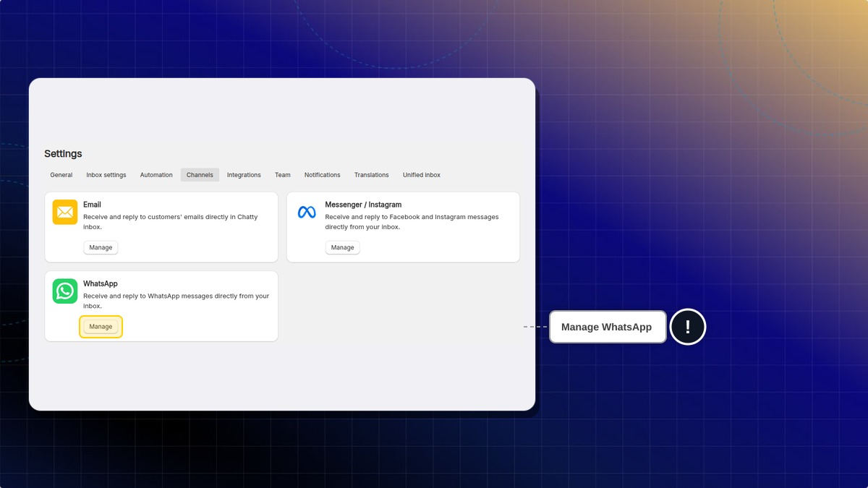The image size is (868, 488).
Task: Open the Translations tab
Action: click(372, 175)
